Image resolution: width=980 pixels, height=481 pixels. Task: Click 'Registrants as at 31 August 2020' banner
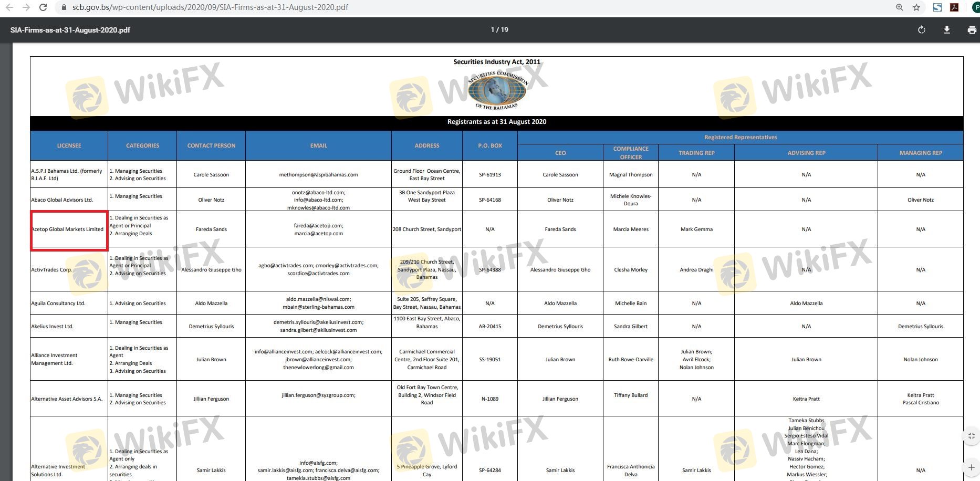pos(497,122)
